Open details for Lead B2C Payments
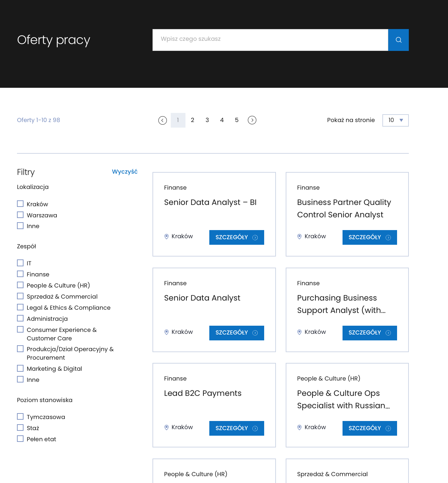Viewport: 448px width, 483px height. pyautogui.click(x=236, y=428)
